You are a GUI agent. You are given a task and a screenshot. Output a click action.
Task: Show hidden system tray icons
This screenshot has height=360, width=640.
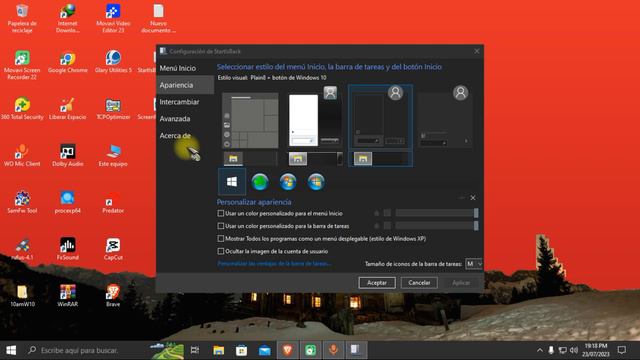pos(540,350)
